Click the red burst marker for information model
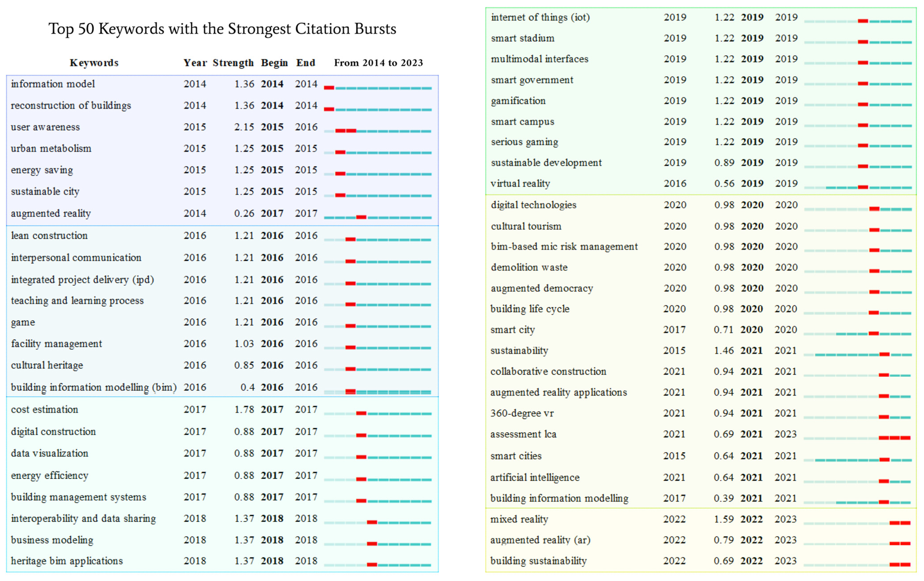This screenshot has width=924, height=581. tap(329, 88)
